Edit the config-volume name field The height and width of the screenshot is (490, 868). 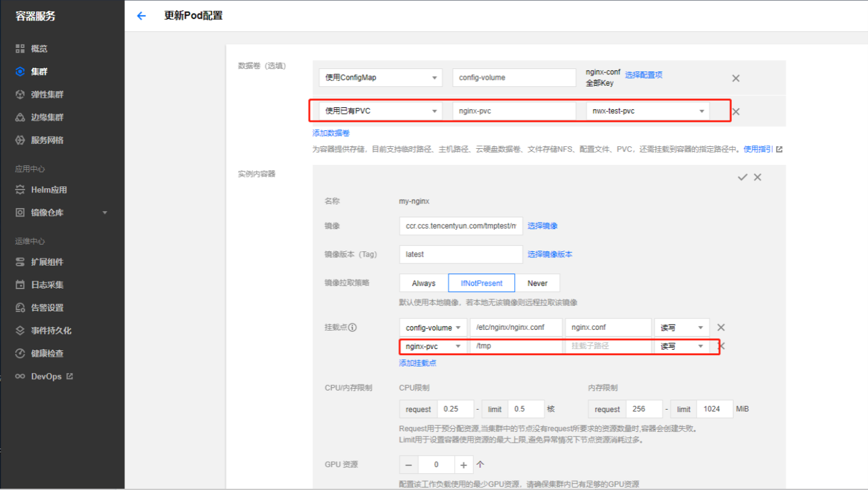pos(514,77)
